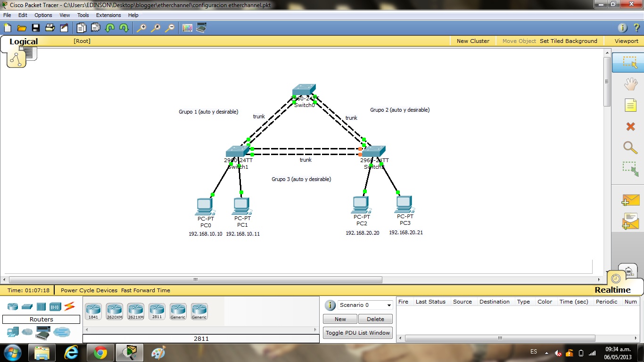
Task: Switch to the Realtime tab
Action: [612, 289]
